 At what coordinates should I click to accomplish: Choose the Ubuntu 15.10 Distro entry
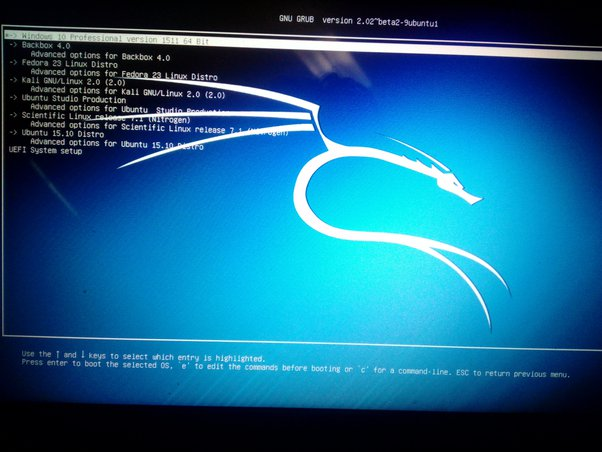coord(57,133)
